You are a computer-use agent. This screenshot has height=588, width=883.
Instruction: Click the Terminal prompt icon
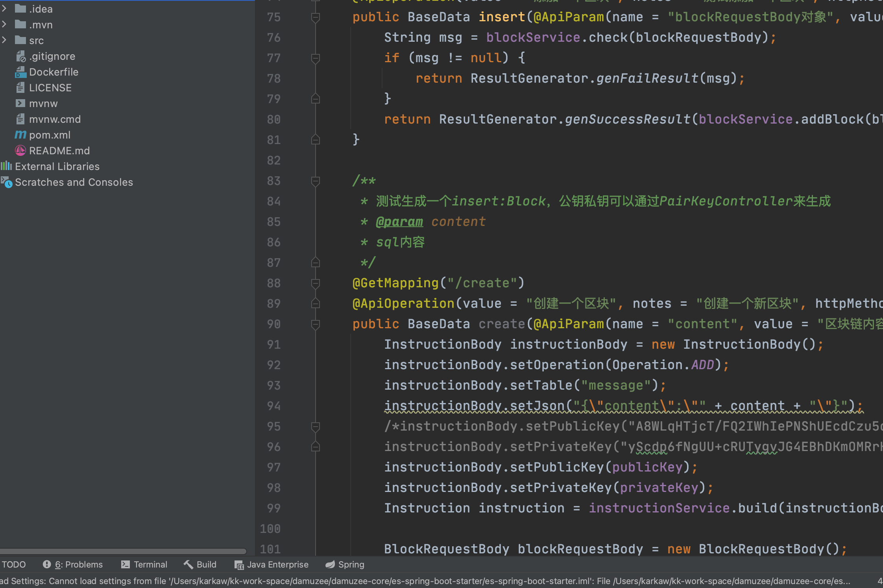126,564
